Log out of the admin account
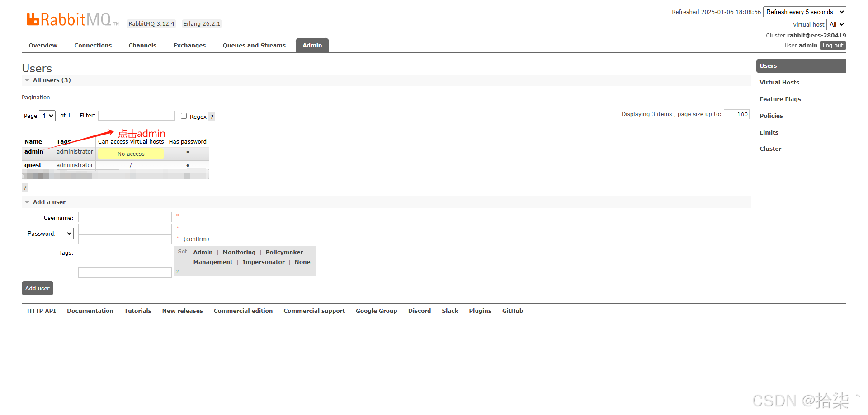Viewport: 868px width, 415px height. point(832,45)
